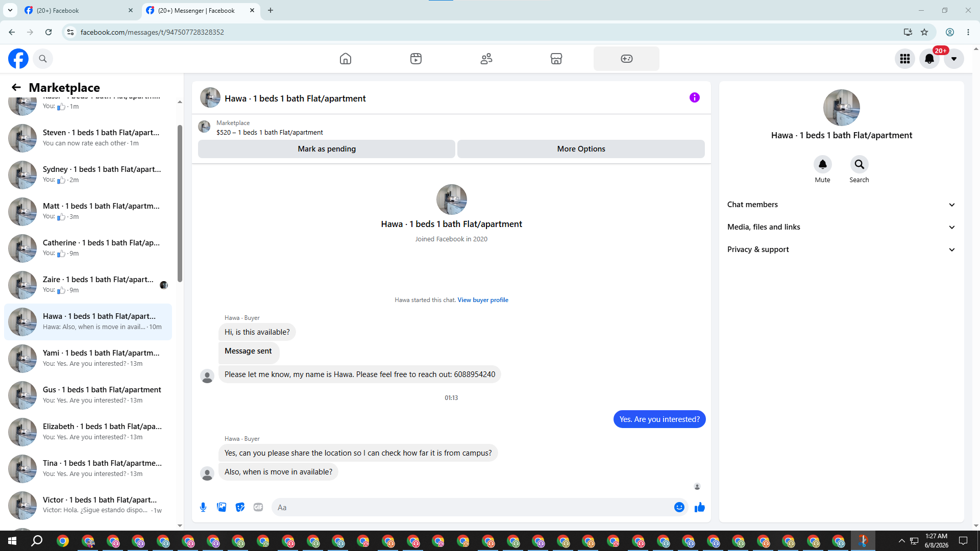Open the Facebook search icon
The width and height of the screenshot is (980, 551).
43,59
